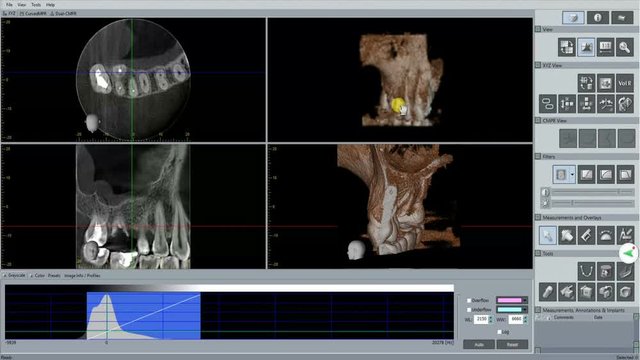The image size is (640, 360).
Task: Click the slice ruler icon in View section
Action: (x=605, y=47)
